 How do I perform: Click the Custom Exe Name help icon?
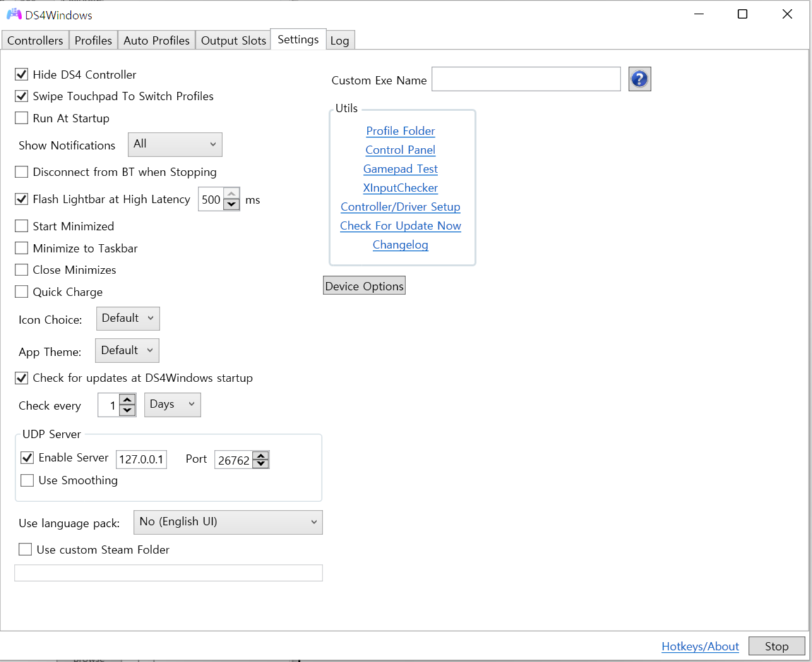[x=640, y=79]
